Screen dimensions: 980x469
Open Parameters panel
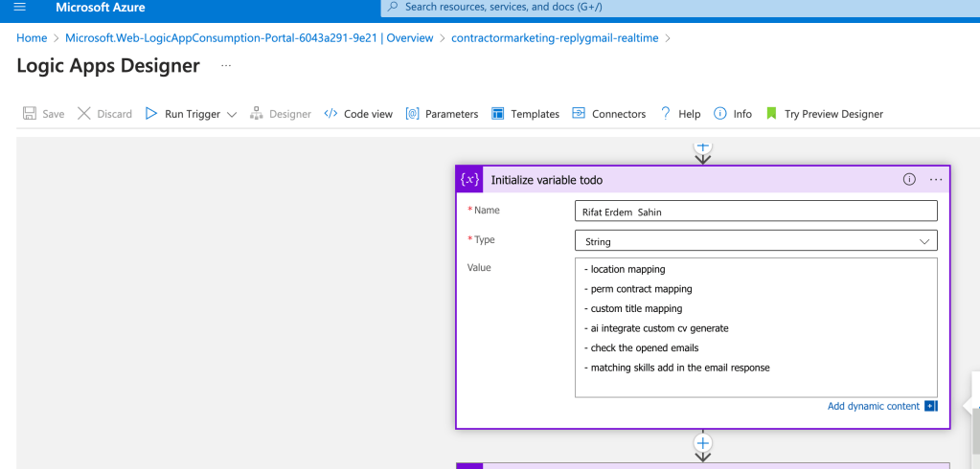coord(452,114)
